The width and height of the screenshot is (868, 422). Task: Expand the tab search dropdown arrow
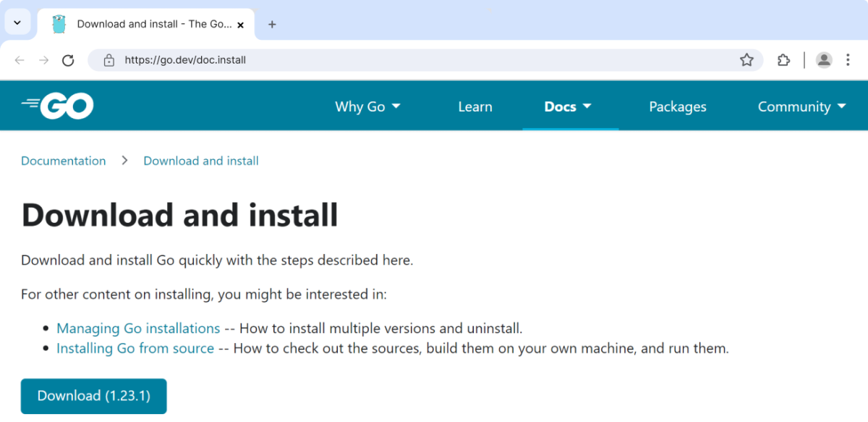click(17, 22)
